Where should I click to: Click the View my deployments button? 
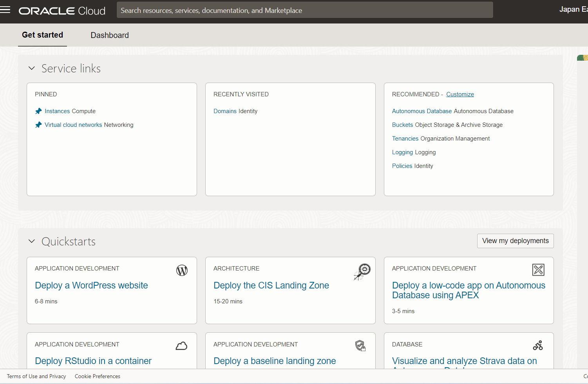515,241
